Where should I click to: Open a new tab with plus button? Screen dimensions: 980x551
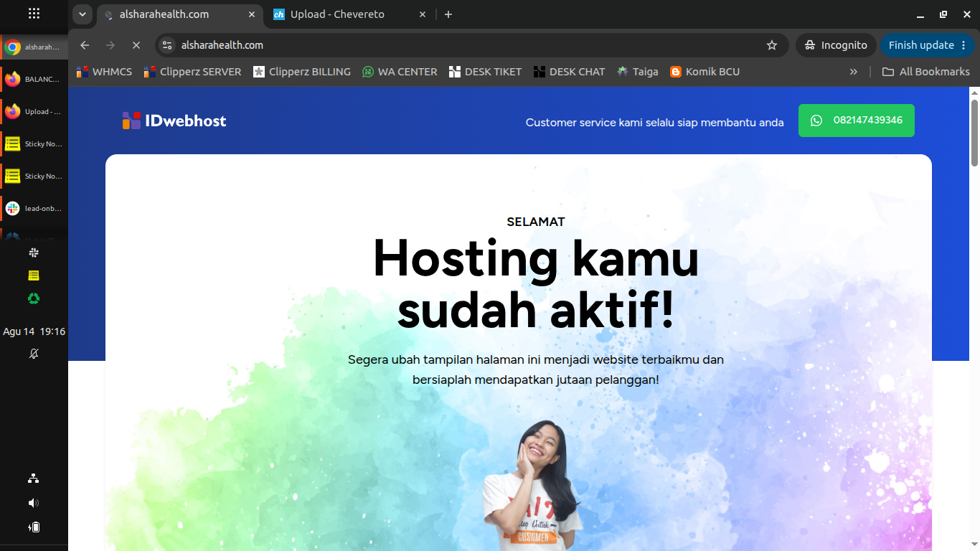448,14
